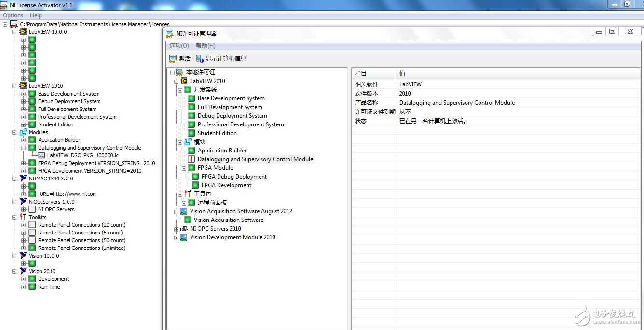Viewport: 644px width, 330px height.
Task: Click the Vision Development Module 2010 icon
Action: [184, 237]
